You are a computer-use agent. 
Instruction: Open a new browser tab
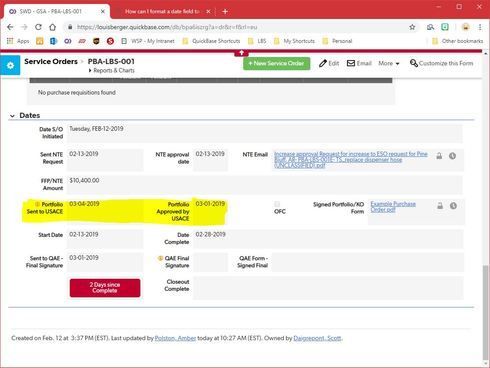(x=225, y=11)
